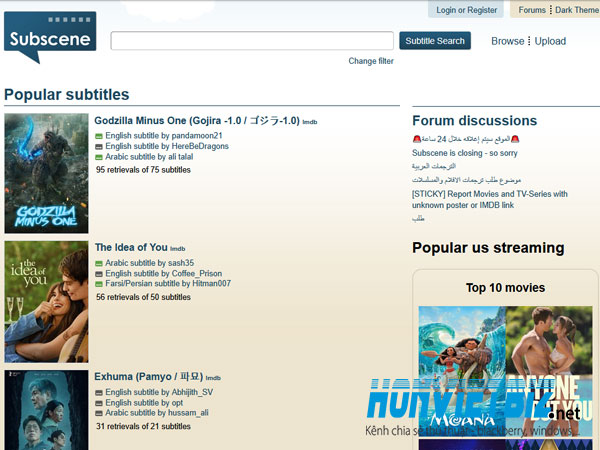Click the gray icon beside opt subtitle
600x450 pixels.
99,403
